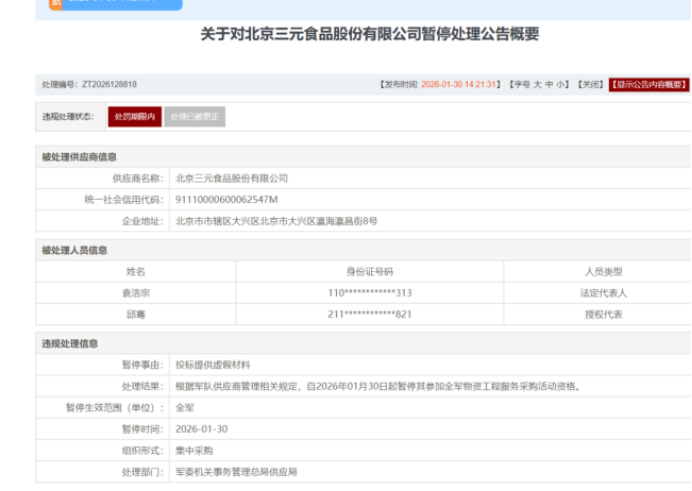The height and width of the screenshot is (491, 692).
Task: Click the 身份证号码 column header
Action: (x=370, y=271)
